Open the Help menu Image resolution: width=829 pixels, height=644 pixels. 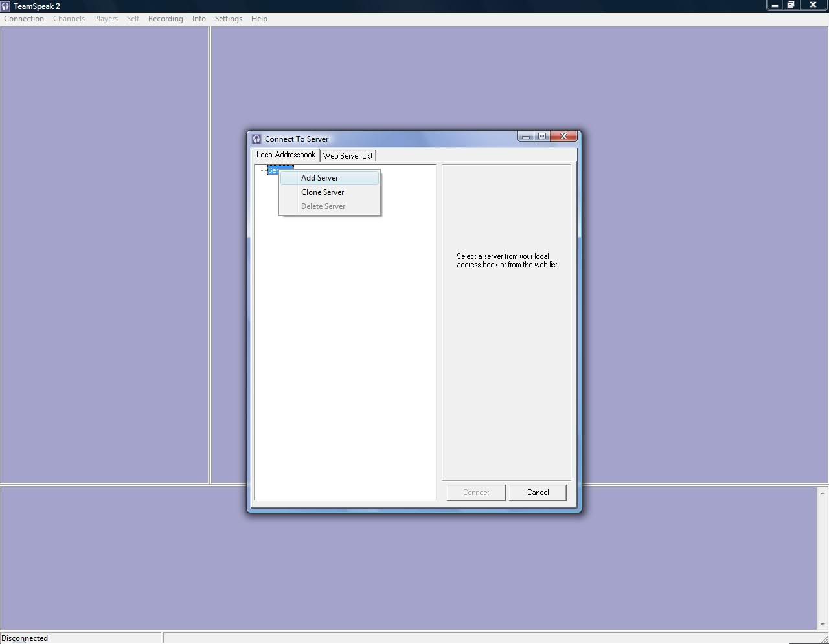pyautogui.click(x=259, y=19)
